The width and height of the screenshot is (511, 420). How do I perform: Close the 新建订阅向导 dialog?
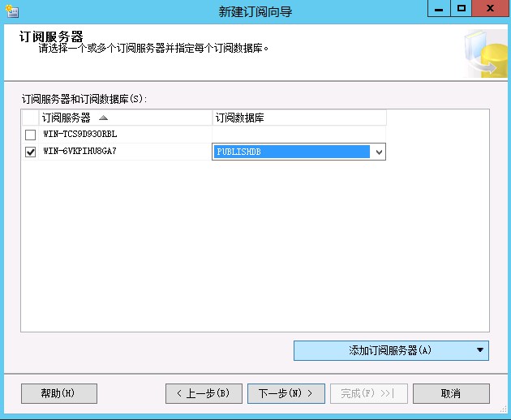(490, 9)
